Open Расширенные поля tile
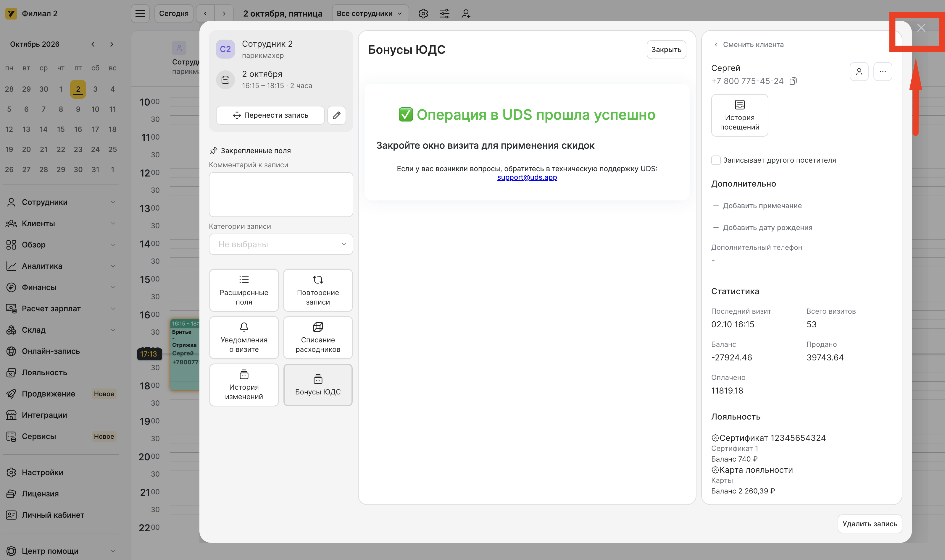 click(x=244, y=290)
